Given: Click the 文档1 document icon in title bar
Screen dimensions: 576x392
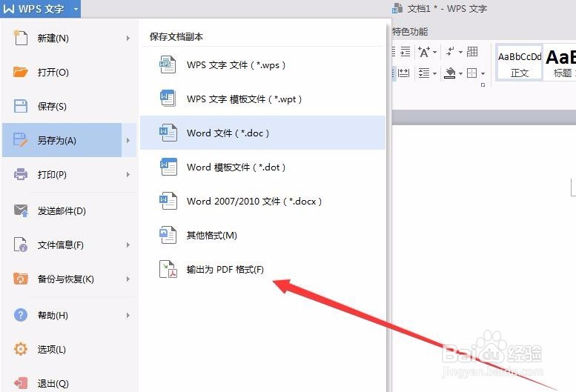Looking at the screenshot, I should (x=397, y=7).
